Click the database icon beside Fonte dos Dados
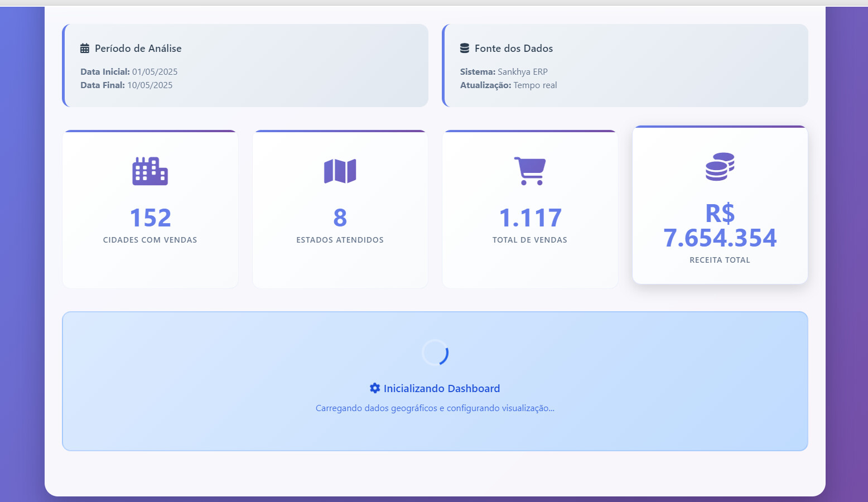 [x=464, y=49]
